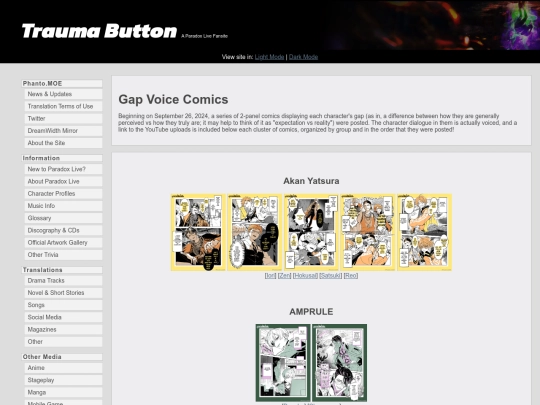Switch site to Dark Mode

point(303,57)
